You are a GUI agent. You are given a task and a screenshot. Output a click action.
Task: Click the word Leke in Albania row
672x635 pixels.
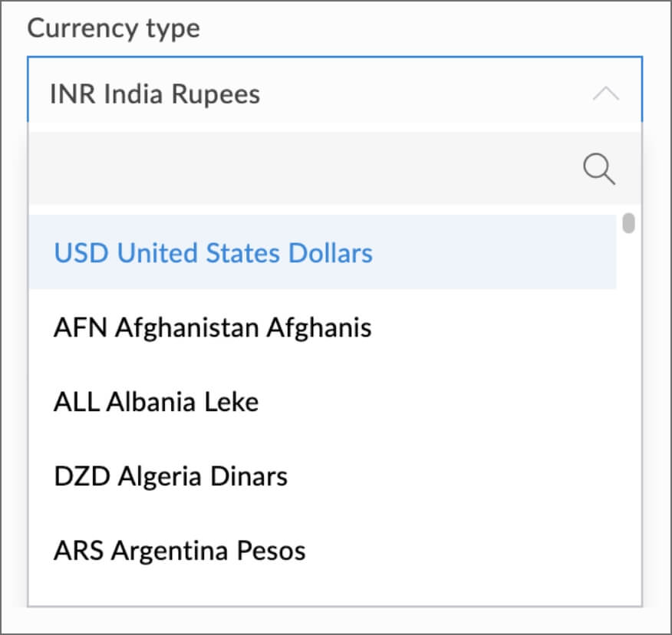pos(232,402)
